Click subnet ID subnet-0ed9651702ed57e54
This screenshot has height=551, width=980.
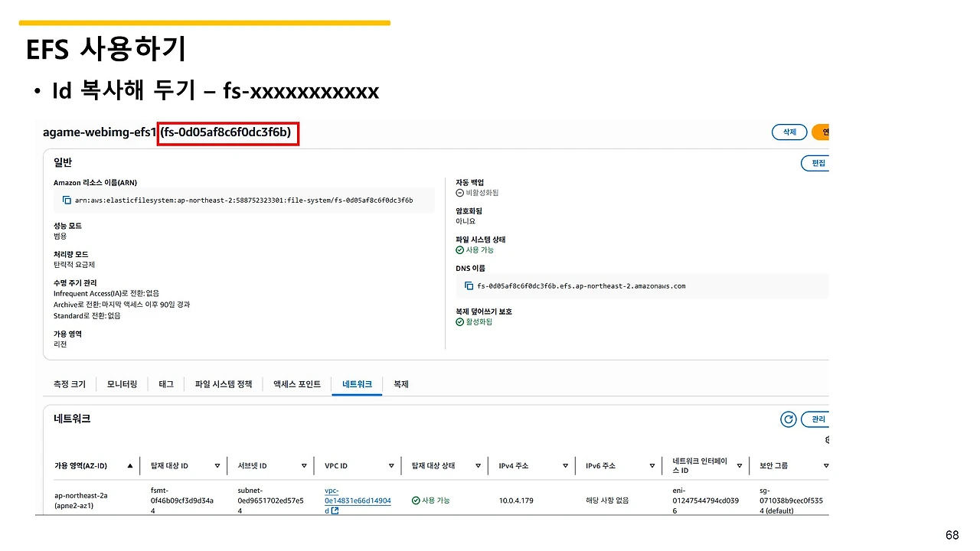pos(271,500)
